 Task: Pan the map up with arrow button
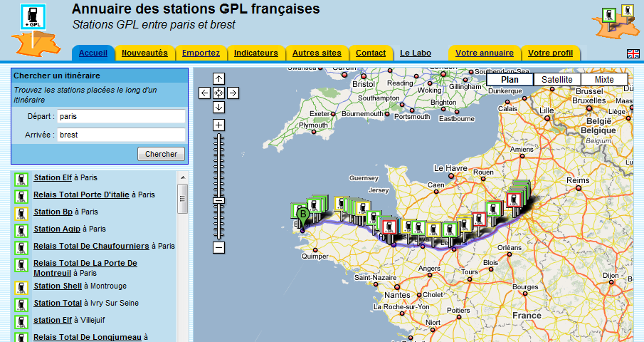218,79
